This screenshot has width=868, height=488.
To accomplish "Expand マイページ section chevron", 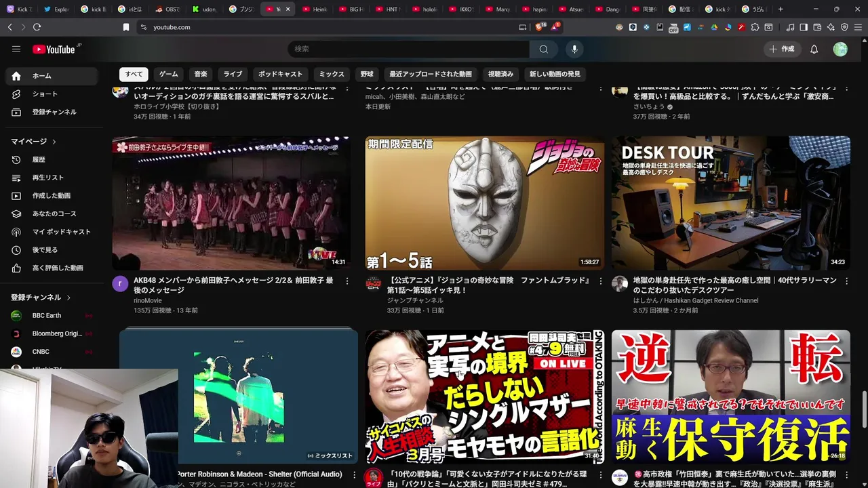I will 54,142.
